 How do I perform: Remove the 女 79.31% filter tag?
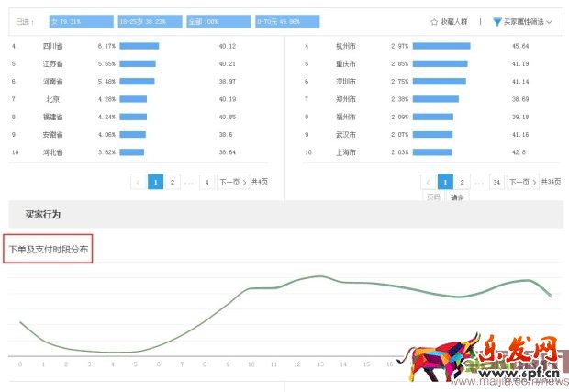tap(79, 20)
